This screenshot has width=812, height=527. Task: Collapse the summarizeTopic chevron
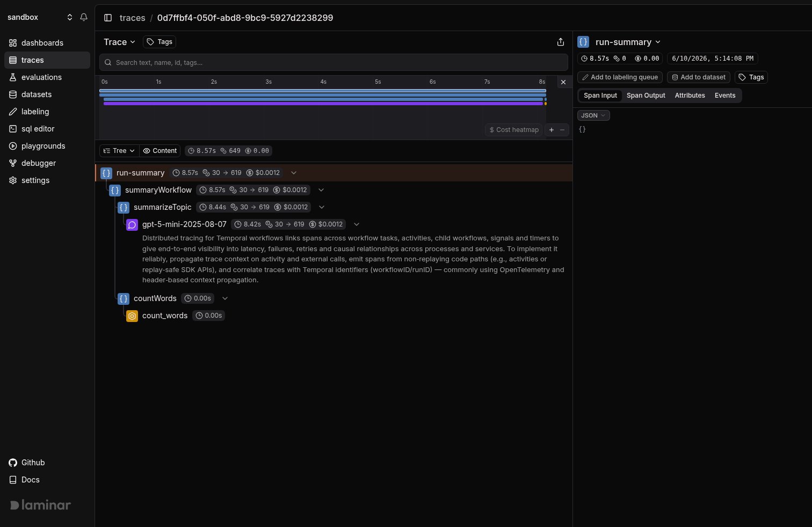[322, 207]
